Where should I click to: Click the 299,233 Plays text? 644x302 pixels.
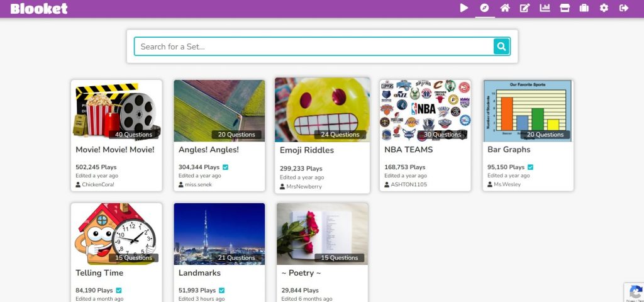click(301, 169)
